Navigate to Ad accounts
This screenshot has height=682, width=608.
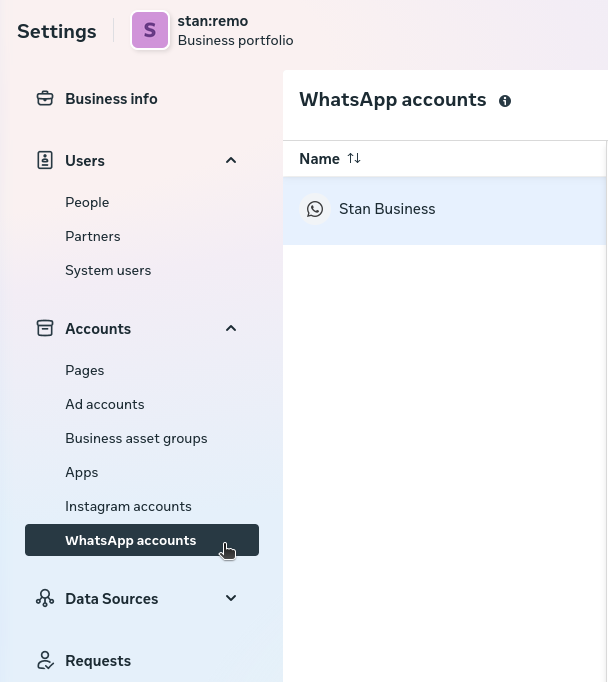(105, 404)
